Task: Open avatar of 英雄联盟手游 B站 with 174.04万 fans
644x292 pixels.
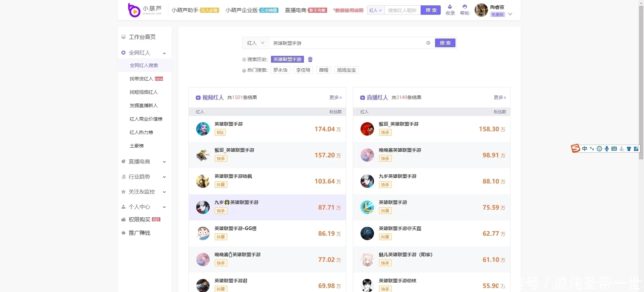Action: pyautogui.click(x=203, y=129)
